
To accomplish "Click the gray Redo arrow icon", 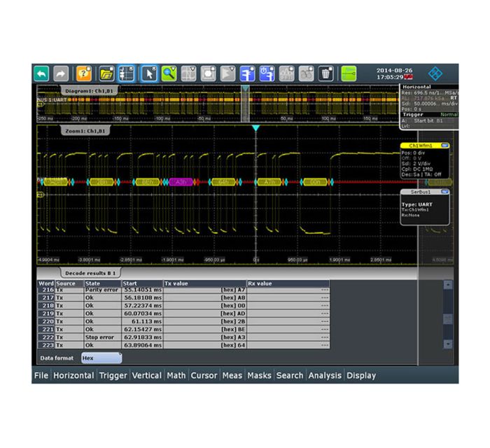I will tap(61, 74).
